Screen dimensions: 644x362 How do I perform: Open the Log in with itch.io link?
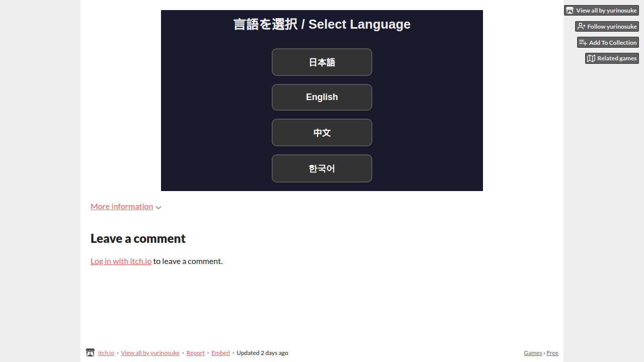(121, 261)
